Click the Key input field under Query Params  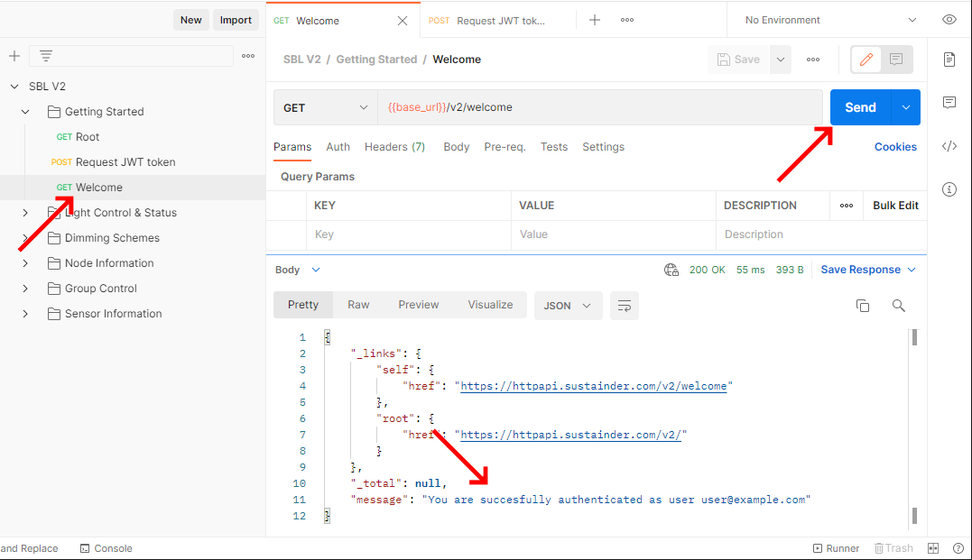tap(406, 234)
